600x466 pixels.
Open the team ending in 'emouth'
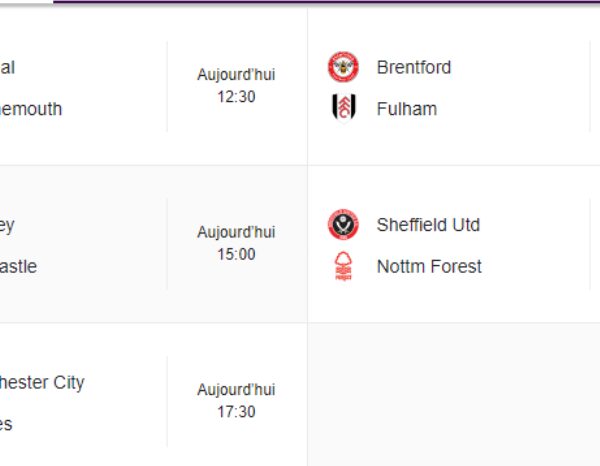pyautogui.click(x=31, y=109)
